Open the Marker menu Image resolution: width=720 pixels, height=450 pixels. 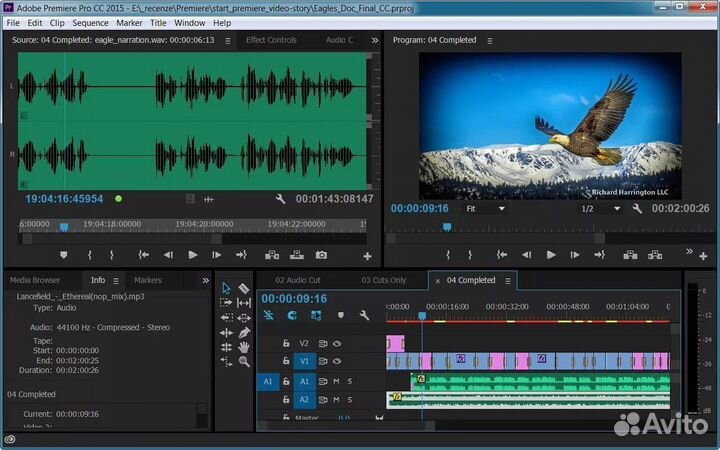coord(129,23)
